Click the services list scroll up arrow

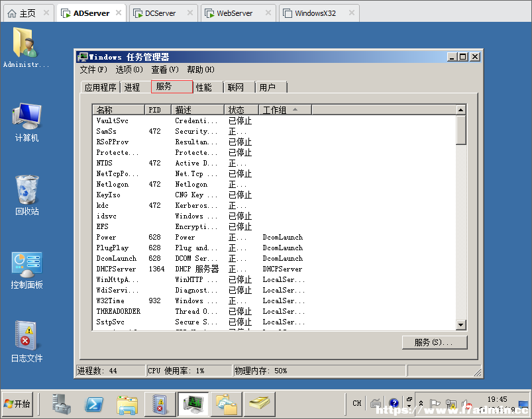(460, 110)
